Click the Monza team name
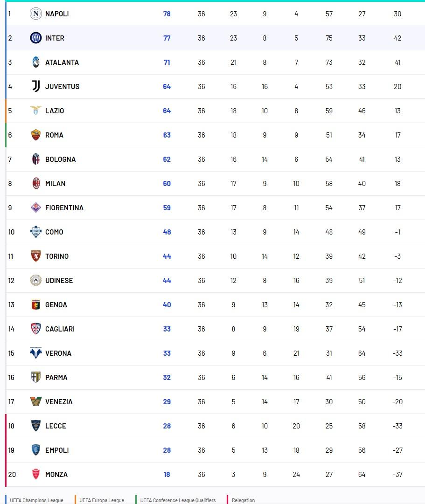 (x=56, y=475)
